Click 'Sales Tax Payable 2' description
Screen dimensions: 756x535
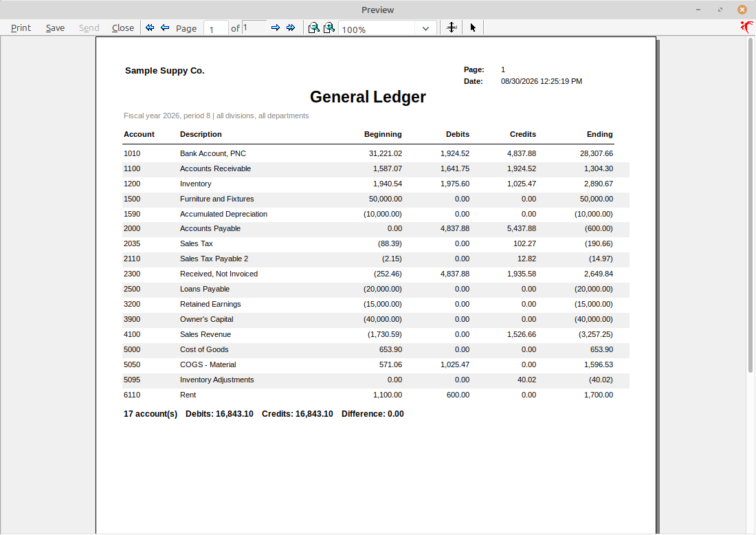pos(214,259)
